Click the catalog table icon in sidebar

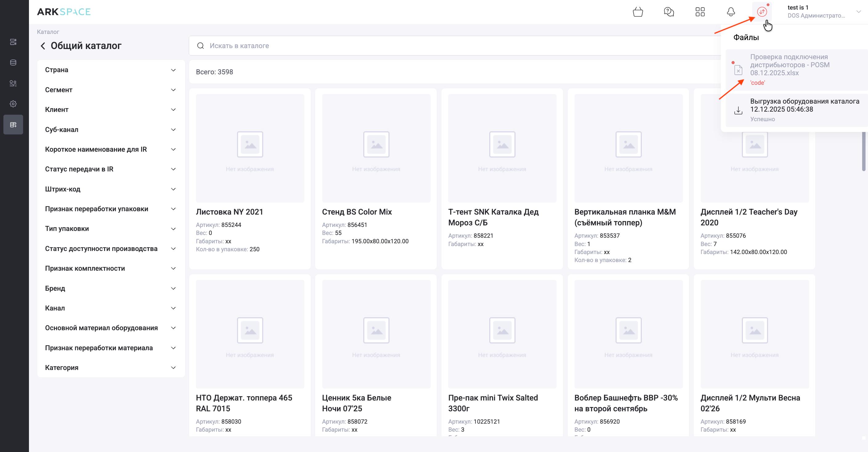(13, 125)
